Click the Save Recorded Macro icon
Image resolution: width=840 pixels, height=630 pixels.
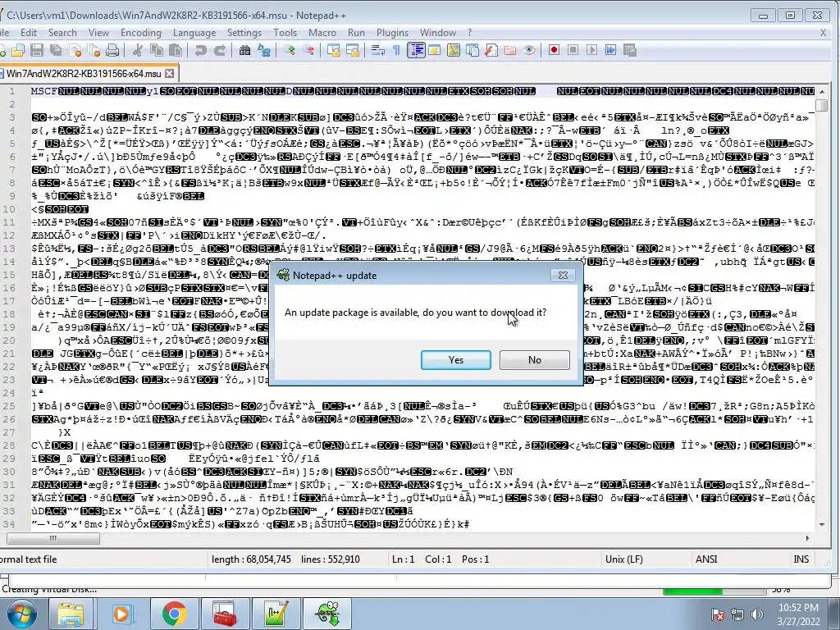630,50
